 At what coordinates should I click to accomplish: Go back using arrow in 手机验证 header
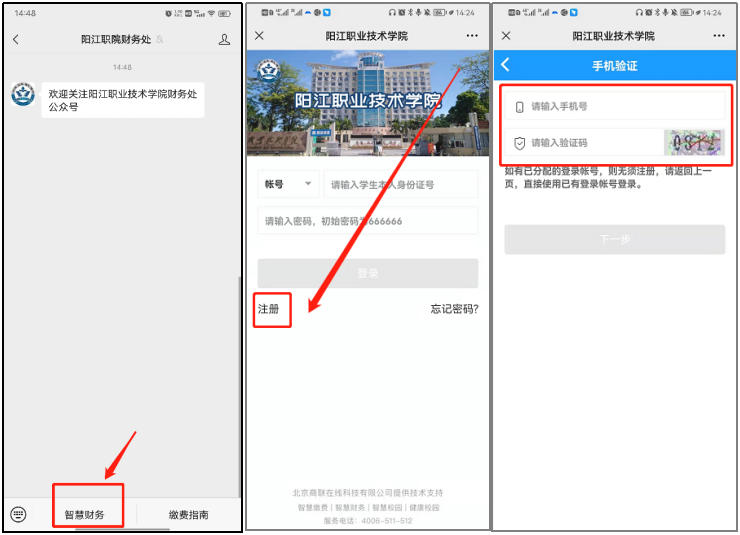505,65
